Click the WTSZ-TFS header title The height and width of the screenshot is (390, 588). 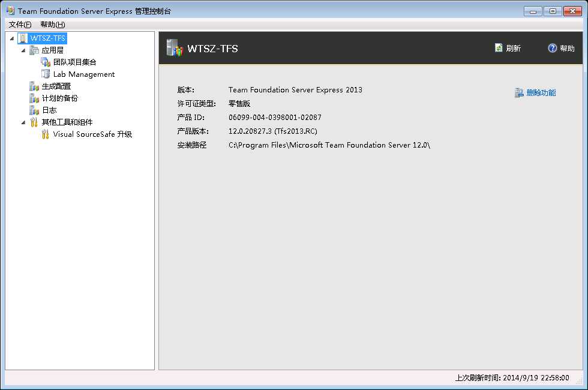coord(212,49)
